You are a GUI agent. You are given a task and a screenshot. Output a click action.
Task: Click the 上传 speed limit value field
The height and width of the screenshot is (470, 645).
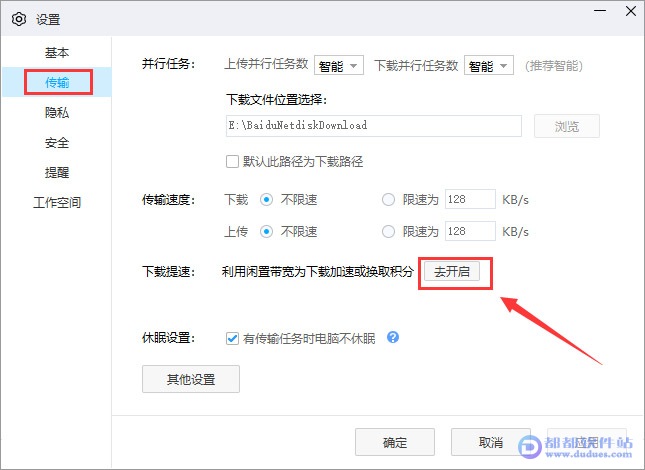(x=470, y=231)
